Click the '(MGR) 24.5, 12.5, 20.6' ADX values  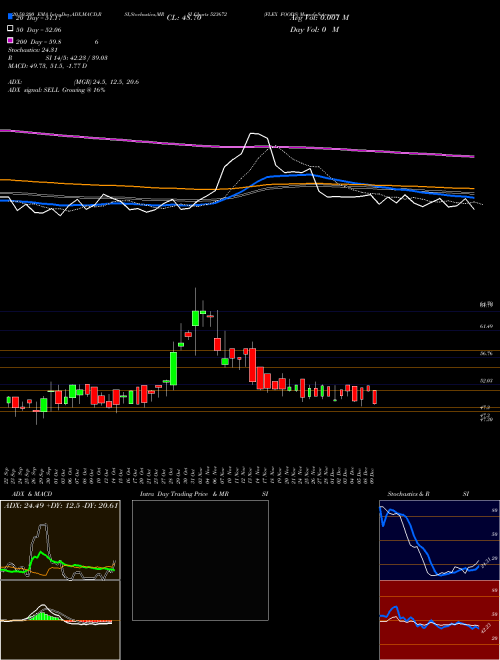point(106,82)
